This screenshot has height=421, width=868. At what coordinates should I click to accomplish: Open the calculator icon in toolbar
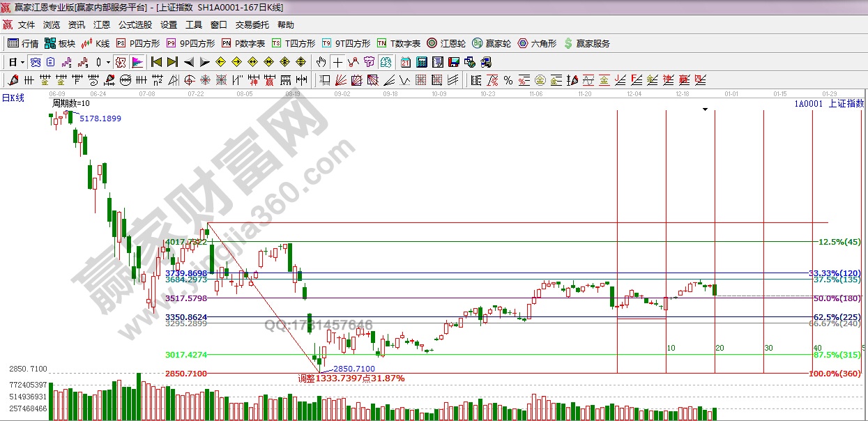tap(420, 62)
